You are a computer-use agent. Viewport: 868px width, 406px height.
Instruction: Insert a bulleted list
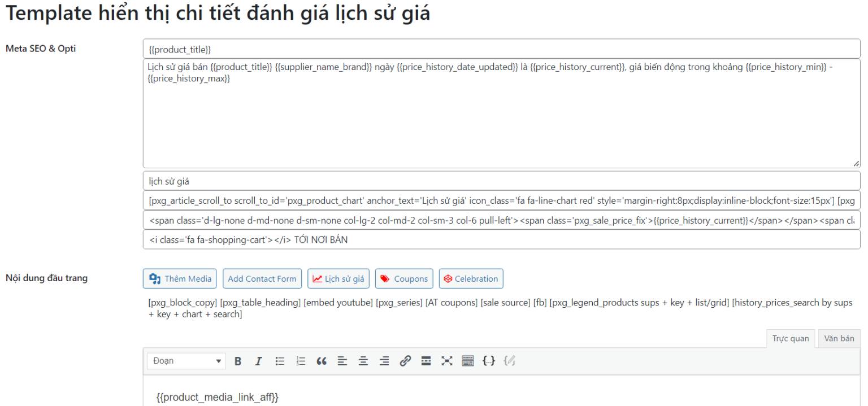[279, 361]
